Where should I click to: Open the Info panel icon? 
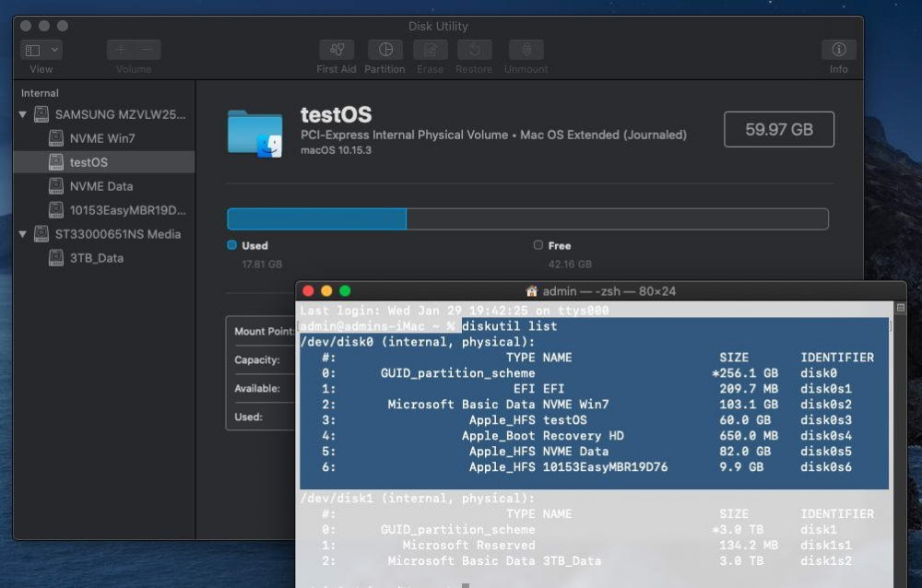point(838,50)
